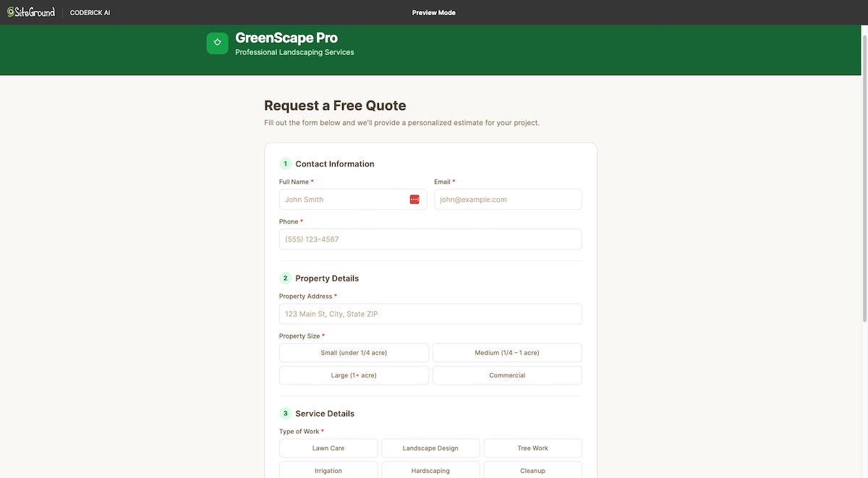The height and width of the screenshot is (478, 868).
Task: Click the Full Name input field
Action: click(353, 200)
